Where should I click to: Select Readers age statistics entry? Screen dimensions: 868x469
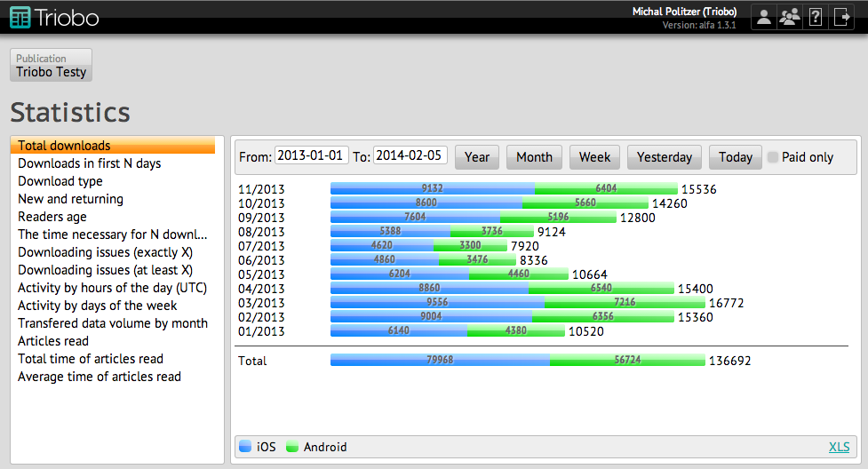52,217
